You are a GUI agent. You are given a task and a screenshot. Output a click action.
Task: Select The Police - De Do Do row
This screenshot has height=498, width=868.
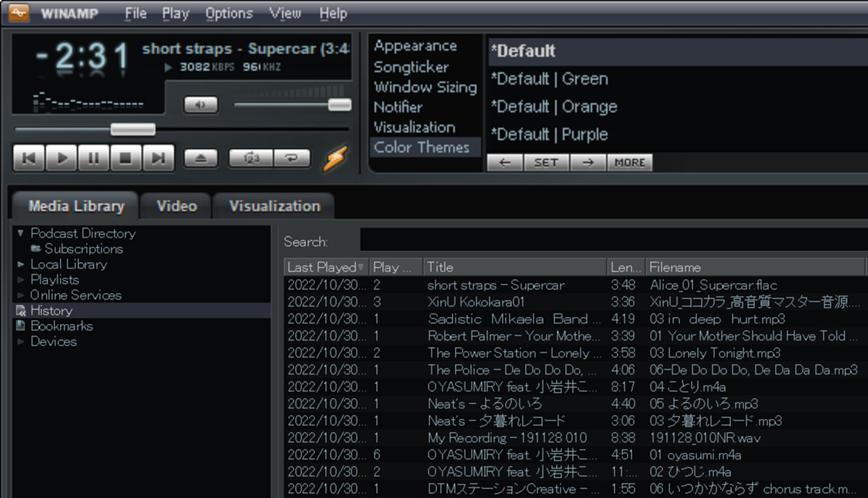(575, 370)
